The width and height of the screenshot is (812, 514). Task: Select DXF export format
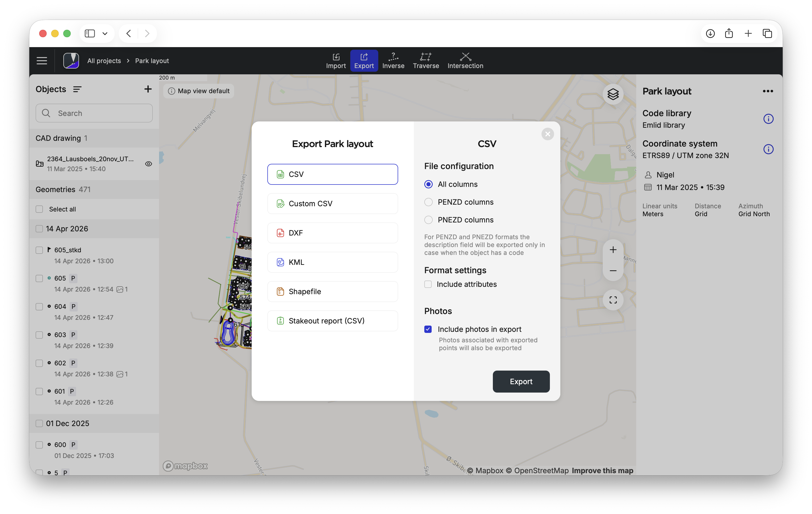click(332, 233)
